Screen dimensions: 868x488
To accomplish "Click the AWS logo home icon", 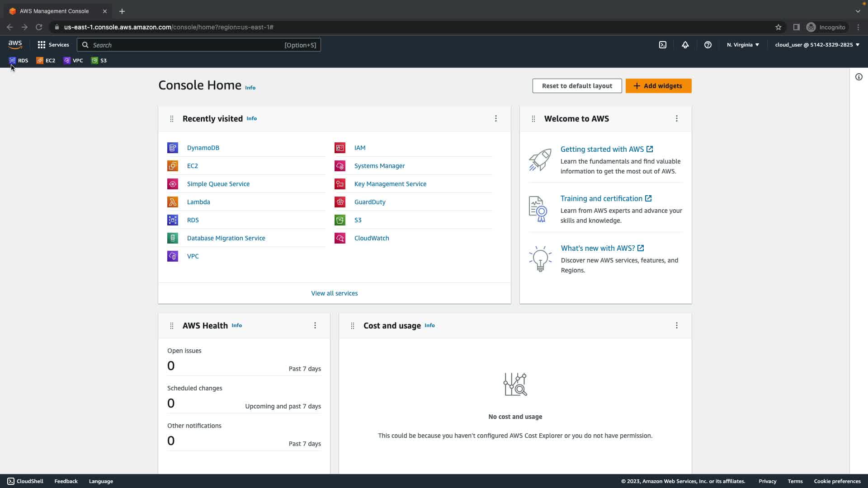I will (15, 44).
